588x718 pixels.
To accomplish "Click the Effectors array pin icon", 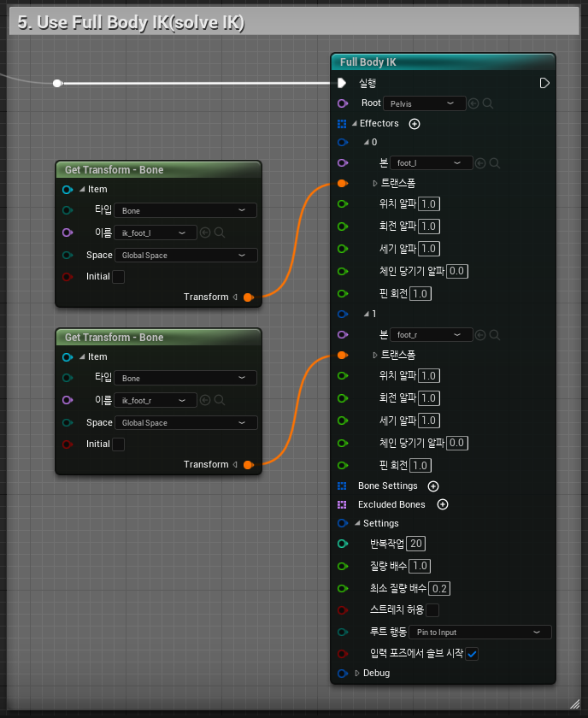I will coord(342,124).
